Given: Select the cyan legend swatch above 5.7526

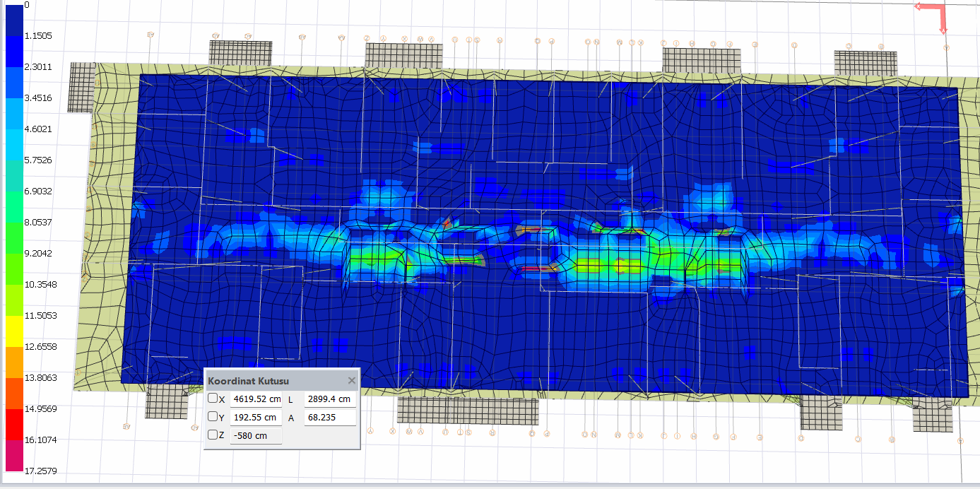Looking at the screenshot, I should [x=14, y=144].
